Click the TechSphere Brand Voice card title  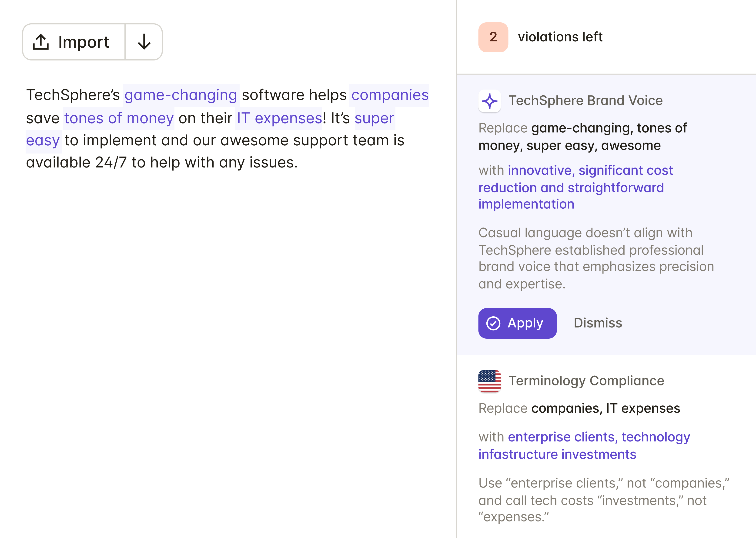[585, 101]
